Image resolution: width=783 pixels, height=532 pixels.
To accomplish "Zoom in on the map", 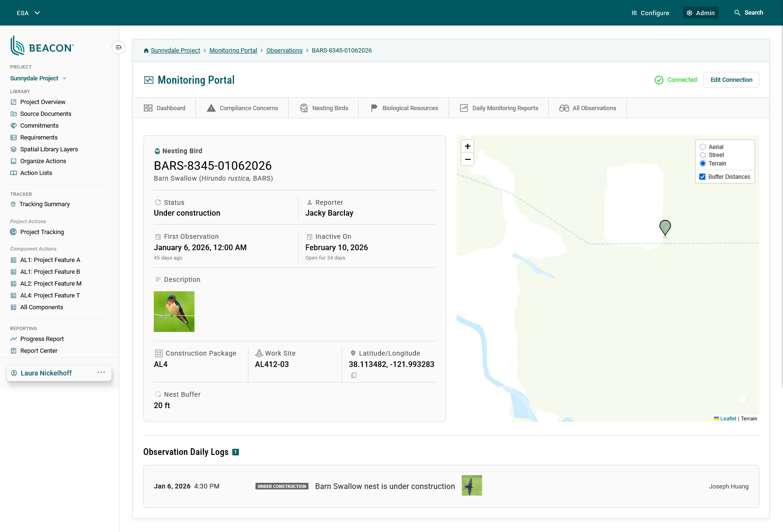I will point(467,147).
